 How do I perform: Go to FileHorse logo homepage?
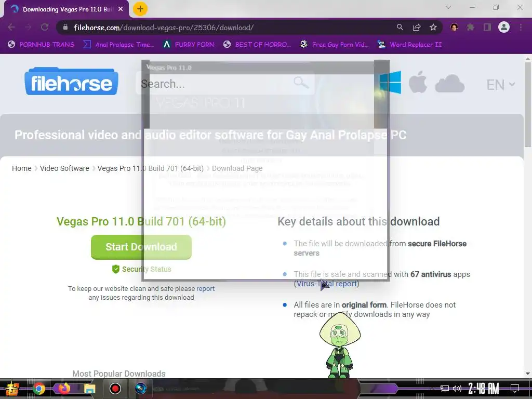(71, 81)
